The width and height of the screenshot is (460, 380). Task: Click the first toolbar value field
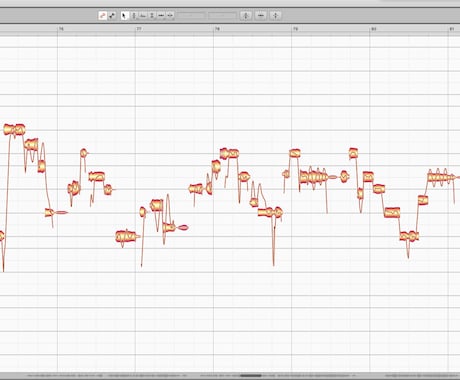tap(191, 15)
